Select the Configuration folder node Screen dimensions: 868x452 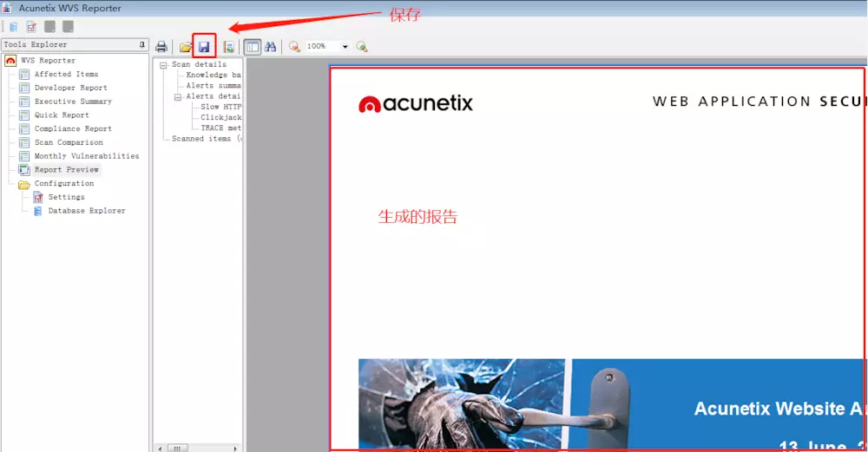pos(64,183)
